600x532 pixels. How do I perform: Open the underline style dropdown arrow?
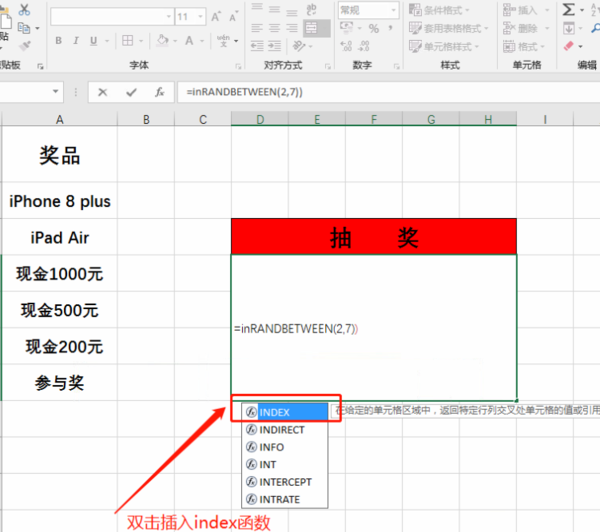click(x=107, y=41)
